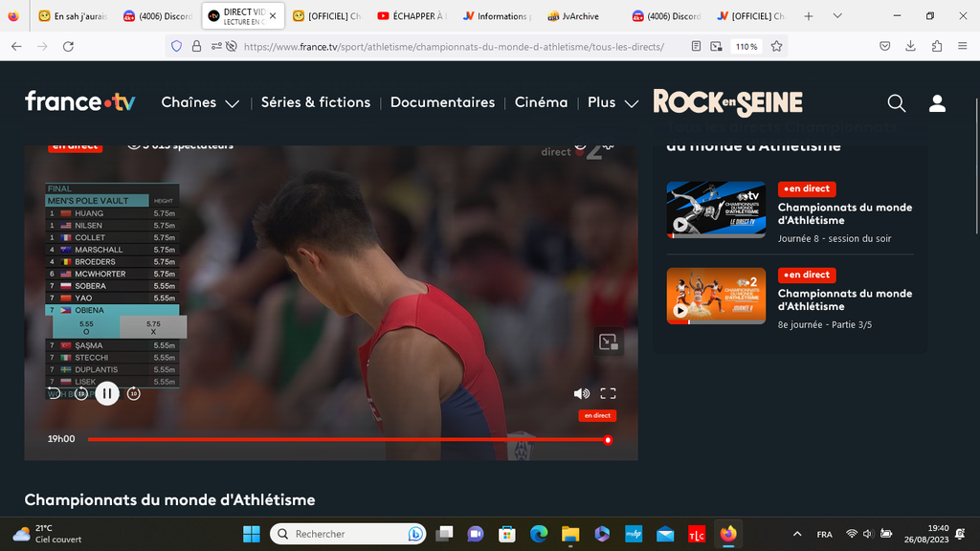Screen dimensions: 980x551
Task: Close the DIRECT VIDEO tab
Action: [x=273, y=16]
